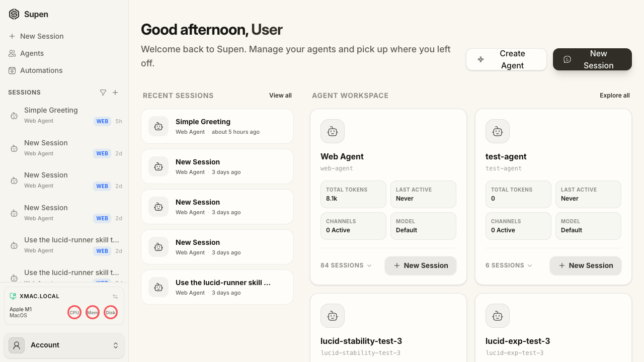Click the Disk usage gauge
The width and height of the screenshot is (644, 362).
pos(111,312)
